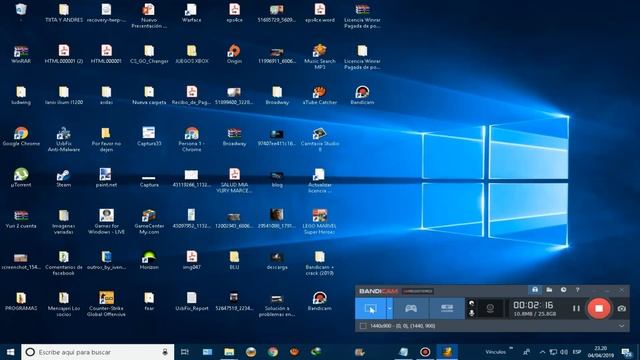640x360 pixels.
Task: Select the BLU folder
Action: click(234, 260)
